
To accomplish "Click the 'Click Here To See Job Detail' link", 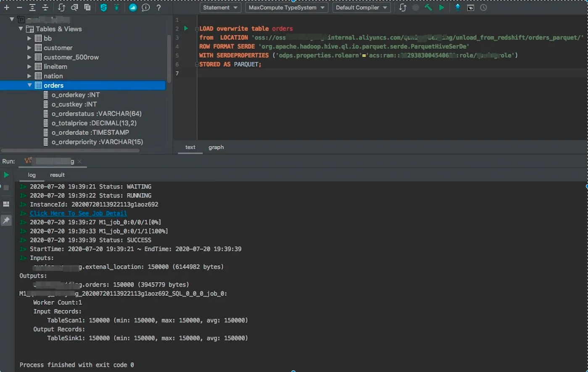I will point(78,213).
